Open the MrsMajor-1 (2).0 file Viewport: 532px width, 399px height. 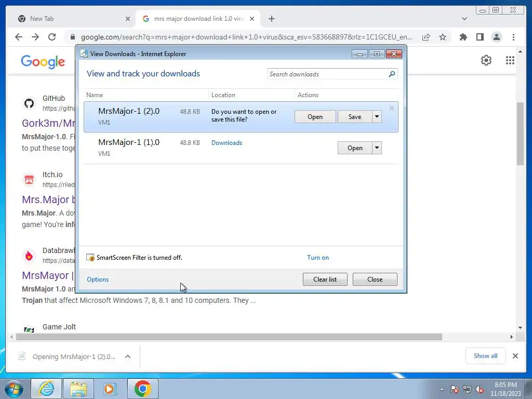pyautogui.click(x=315, y=117)
